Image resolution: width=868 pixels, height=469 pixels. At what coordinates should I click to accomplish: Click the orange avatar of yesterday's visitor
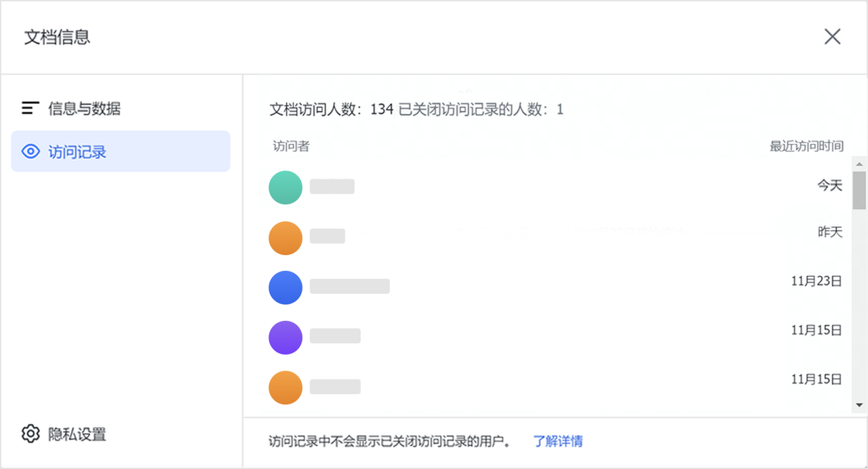coord(285,238)
